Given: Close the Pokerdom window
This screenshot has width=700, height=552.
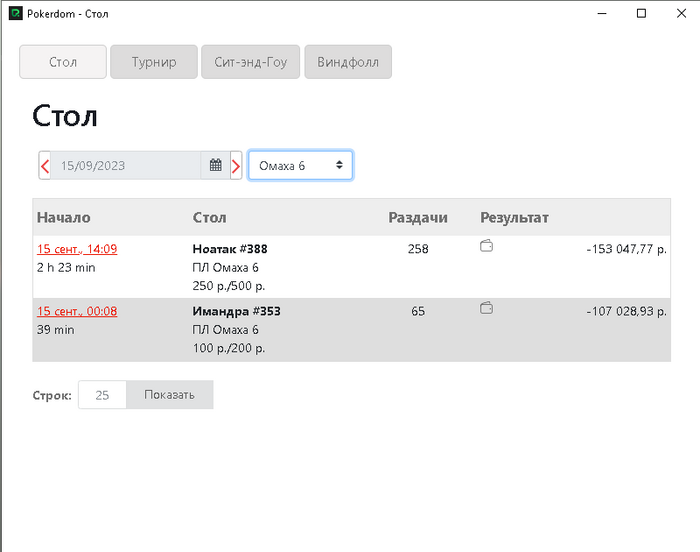Looking at the screenshot, I should (681, 13).
